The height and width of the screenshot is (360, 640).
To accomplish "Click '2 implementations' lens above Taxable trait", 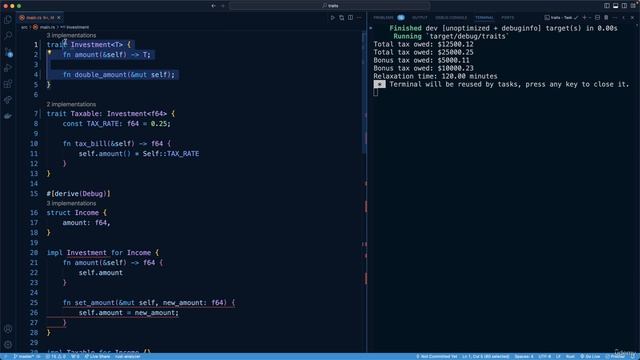I will coord(71,104).
